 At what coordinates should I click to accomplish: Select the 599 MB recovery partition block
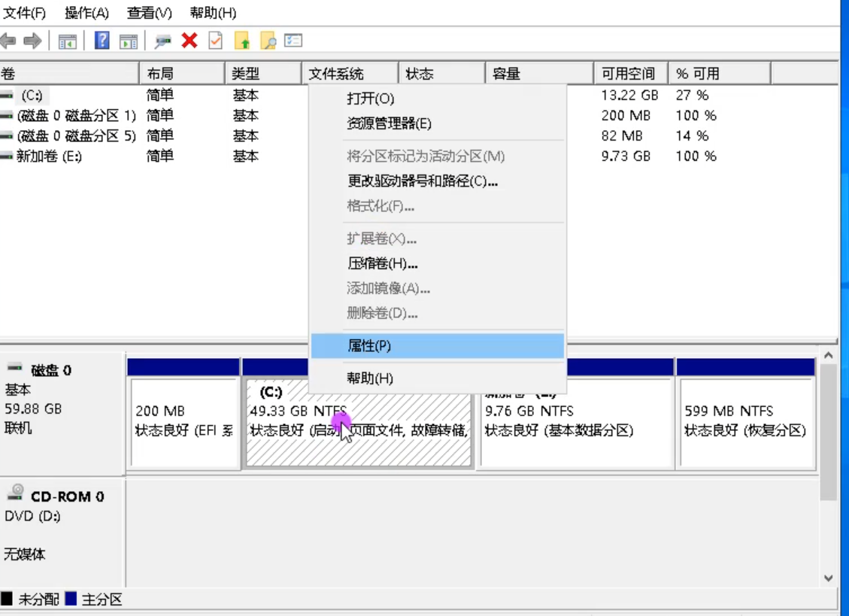point(747,421)
